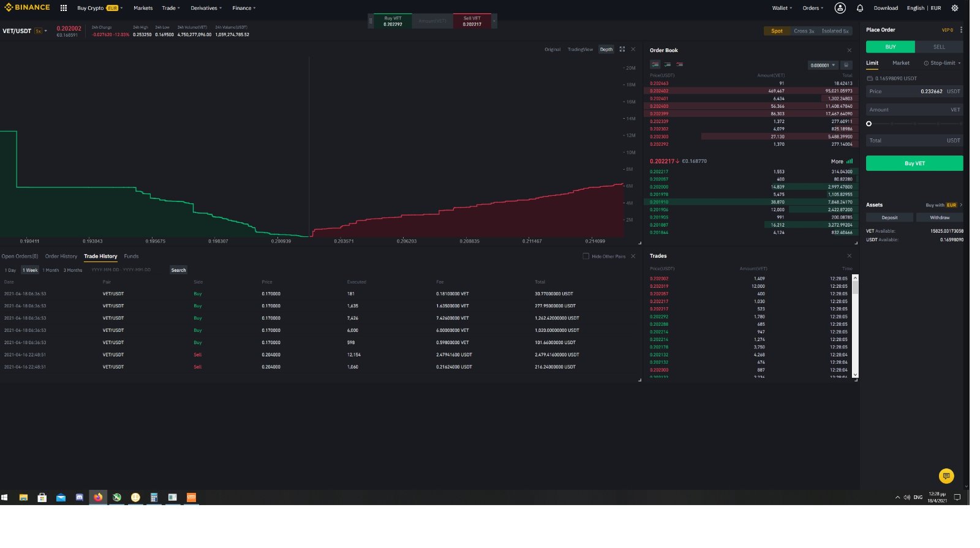
Task: Grab the quick order widget drag handle
Action: tap(371, 21)
